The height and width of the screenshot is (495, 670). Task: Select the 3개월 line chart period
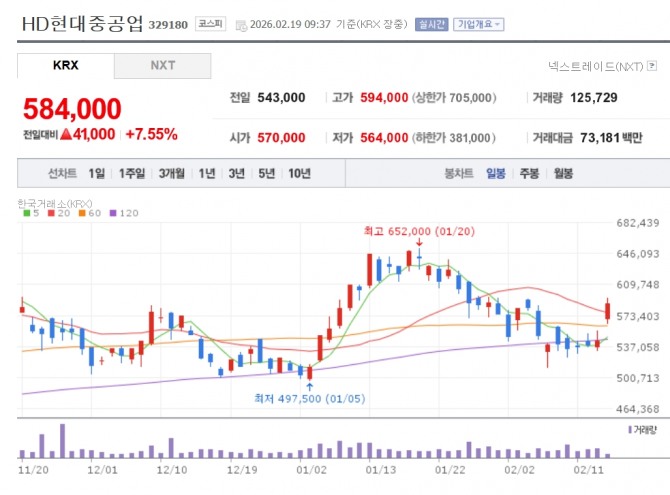pyautogui.click(x=172, y=173)
